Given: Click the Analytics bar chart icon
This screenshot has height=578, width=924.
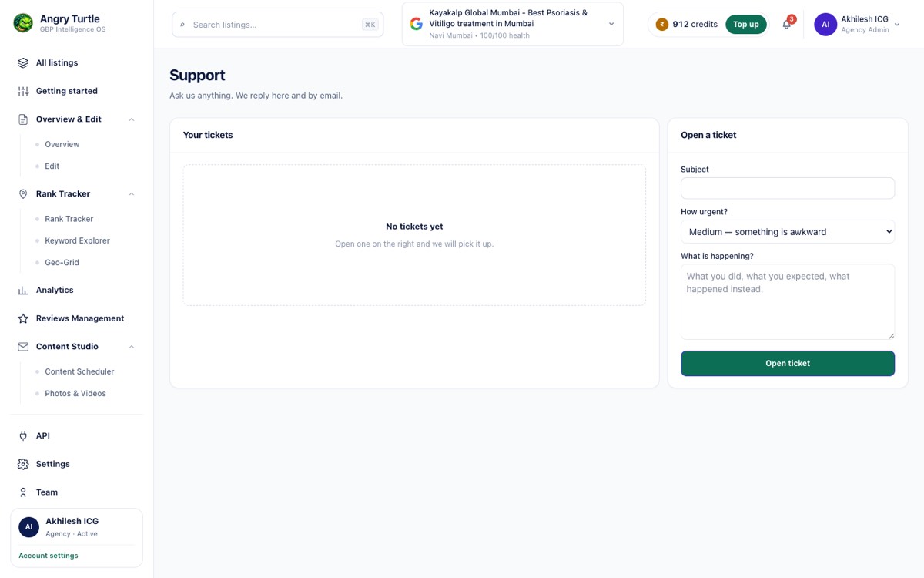Looking at the screenshot, I should coord(23,291).
